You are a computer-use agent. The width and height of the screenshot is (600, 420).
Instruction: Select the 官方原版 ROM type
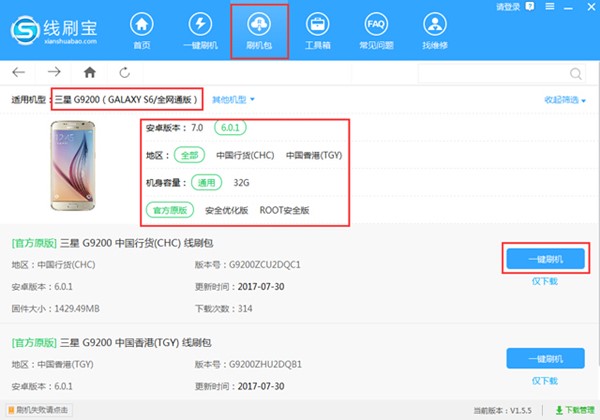pos(170,210)
